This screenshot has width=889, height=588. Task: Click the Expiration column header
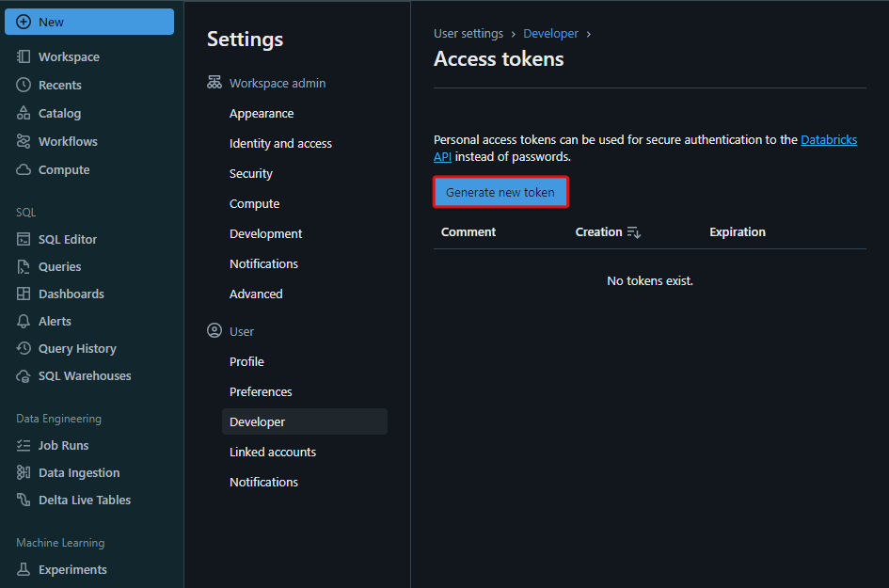(x=738, y=232)
